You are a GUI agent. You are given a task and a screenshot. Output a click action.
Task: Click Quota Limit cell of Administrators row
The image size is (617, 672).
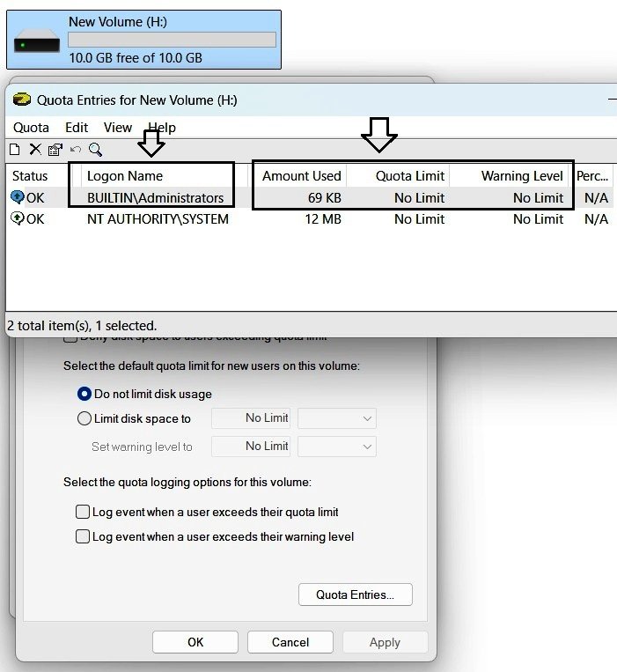tap(419, 197)
